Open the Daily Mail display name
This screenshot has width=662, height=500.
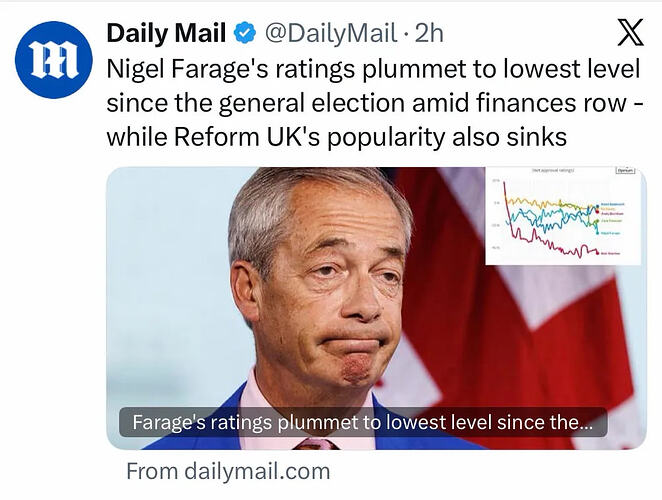click(166, 33)
